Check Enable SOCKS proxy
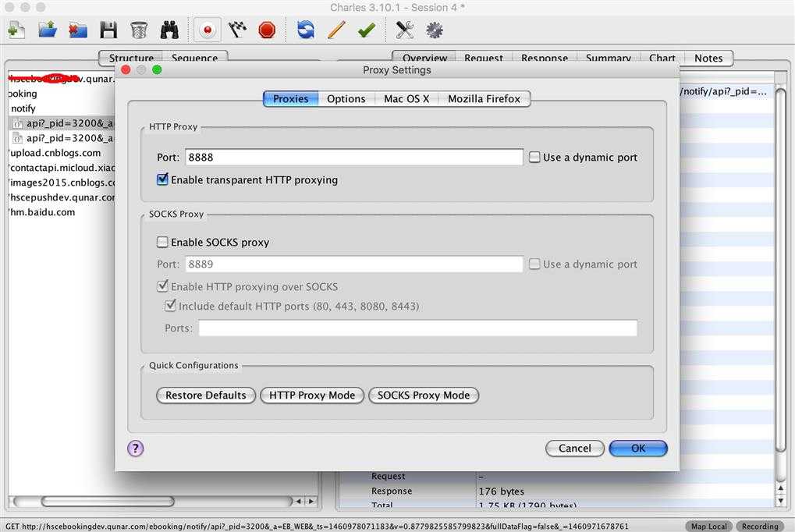The height and width of the screenshot is (532, 795). click(x=162, y=242)
